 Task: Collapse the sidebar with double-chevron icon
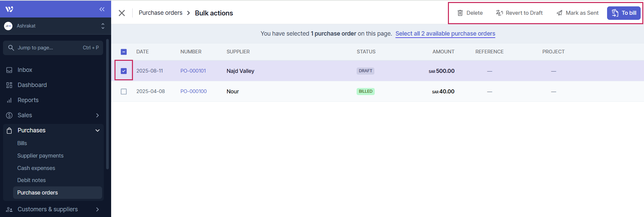coord(102,9)
